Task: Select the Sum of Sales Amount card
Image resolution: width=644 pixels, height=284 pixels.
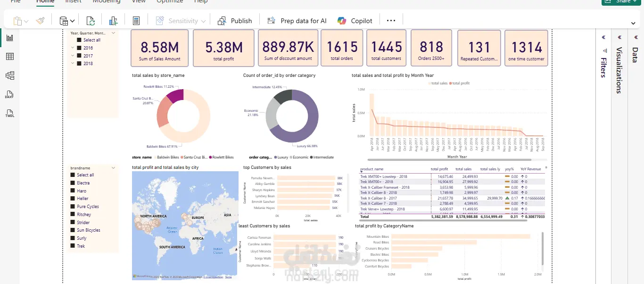Action: (x=159, y=48)
